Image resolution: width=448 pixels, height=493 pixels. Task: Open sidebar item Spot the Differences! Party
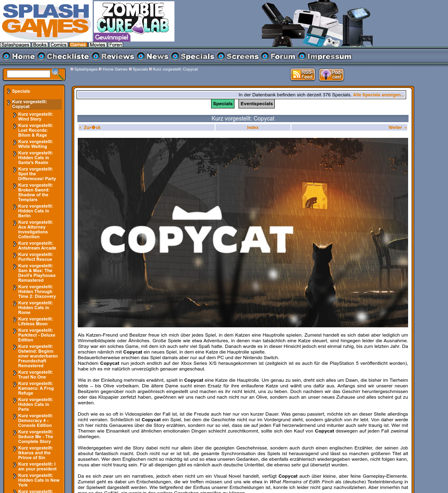[x=37, y=174]
